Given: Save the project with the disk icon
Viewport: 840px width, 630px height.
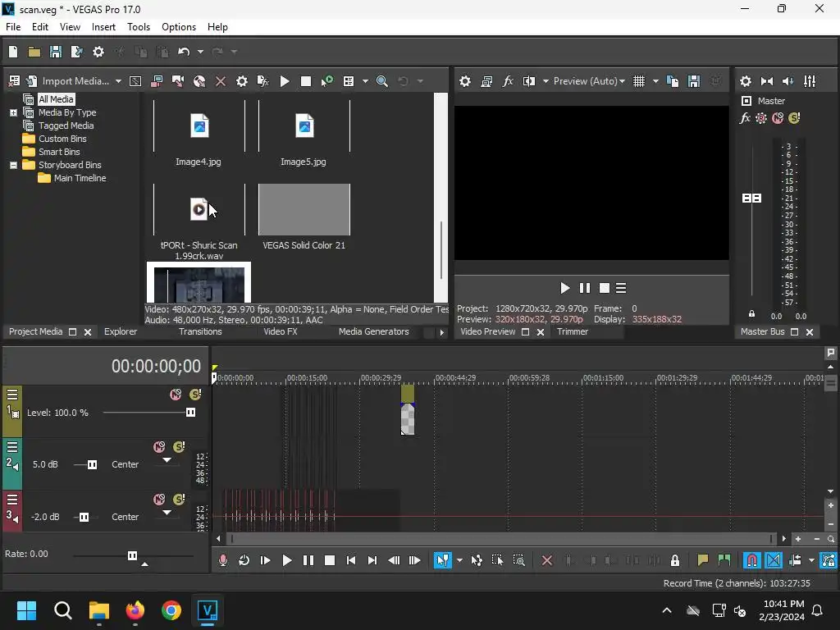Looking at the screenshot, I should 56,52.
